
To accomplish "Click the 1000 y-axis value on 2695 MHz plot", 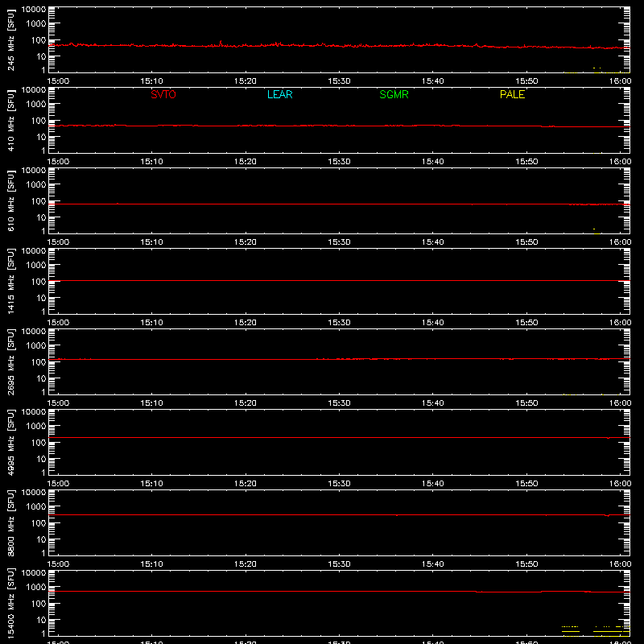I will (36, 346).
